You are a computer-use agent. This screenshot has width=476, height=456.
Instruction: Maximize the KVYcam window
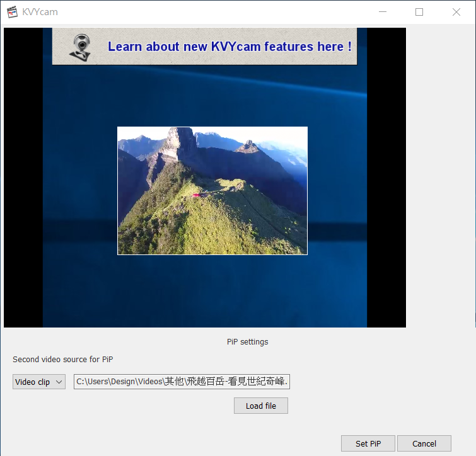click(x=419, y=12)
